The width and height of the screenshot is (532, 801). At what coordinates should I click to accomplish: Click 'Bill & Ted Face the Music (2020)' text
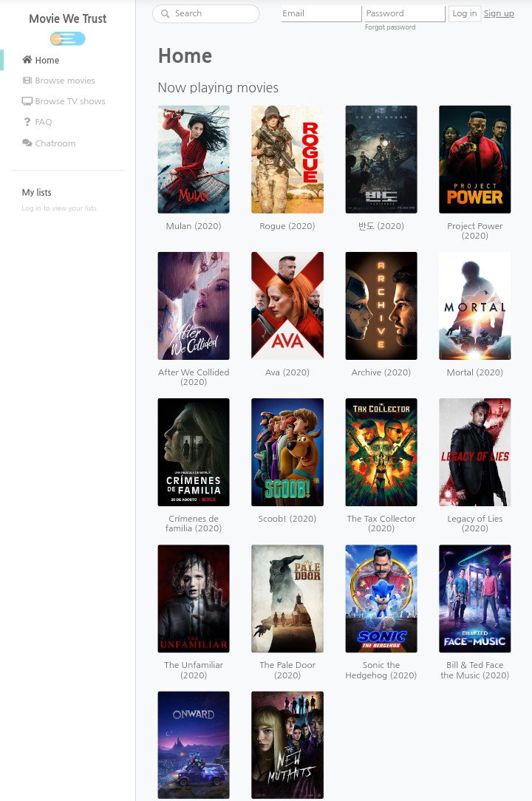[x=475, y=670]
